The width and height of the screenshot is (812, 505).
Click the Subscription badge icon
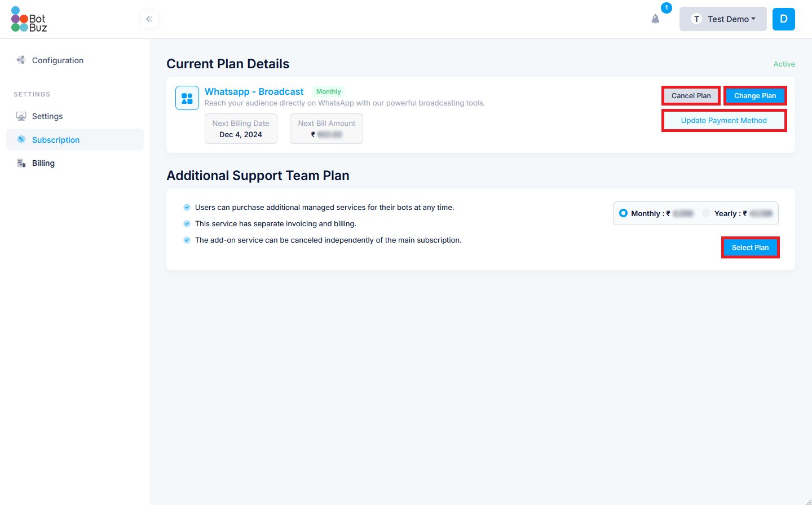[x=21, y=139]
